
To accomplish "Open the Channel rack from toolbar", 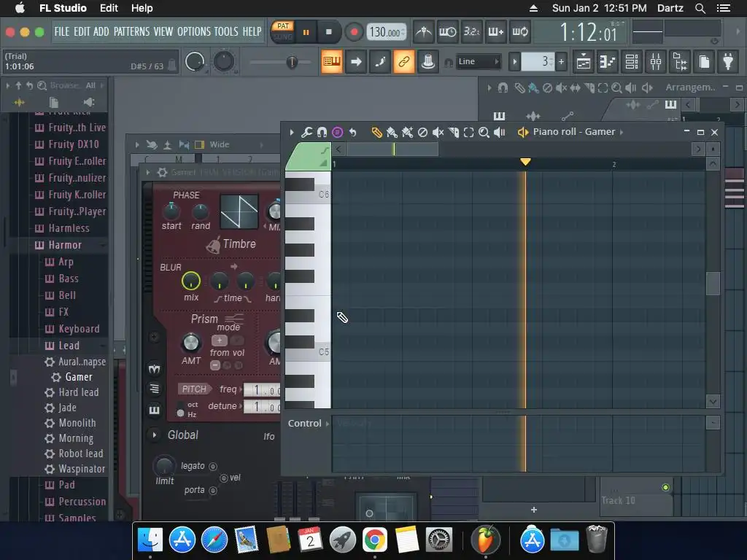I will tap(632, 61).
